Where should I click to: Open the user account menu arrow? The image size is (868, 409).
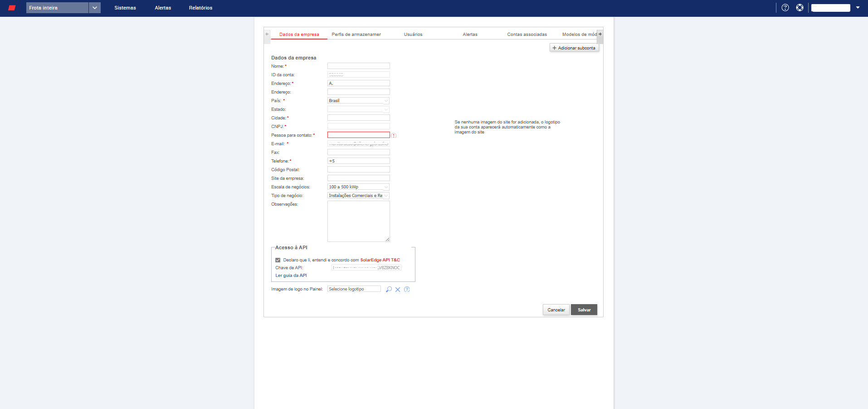tap(858, 8)
